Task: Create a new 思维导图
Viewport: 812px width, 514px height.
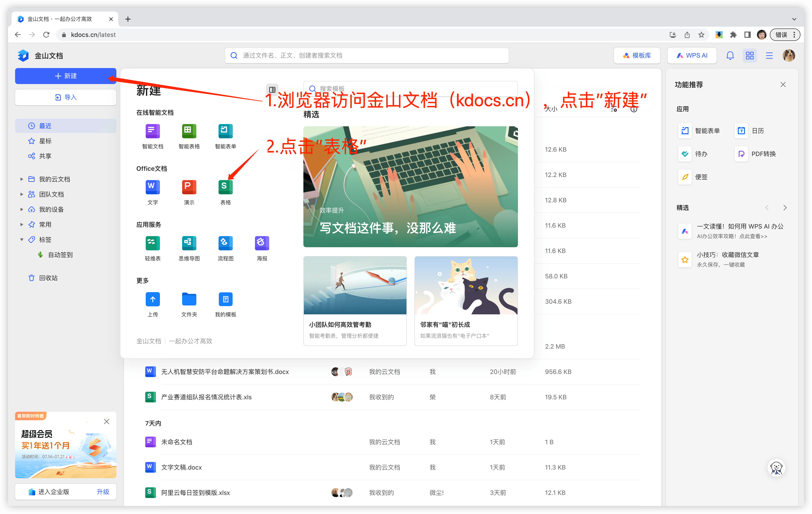Action: (x=189, y=243)
